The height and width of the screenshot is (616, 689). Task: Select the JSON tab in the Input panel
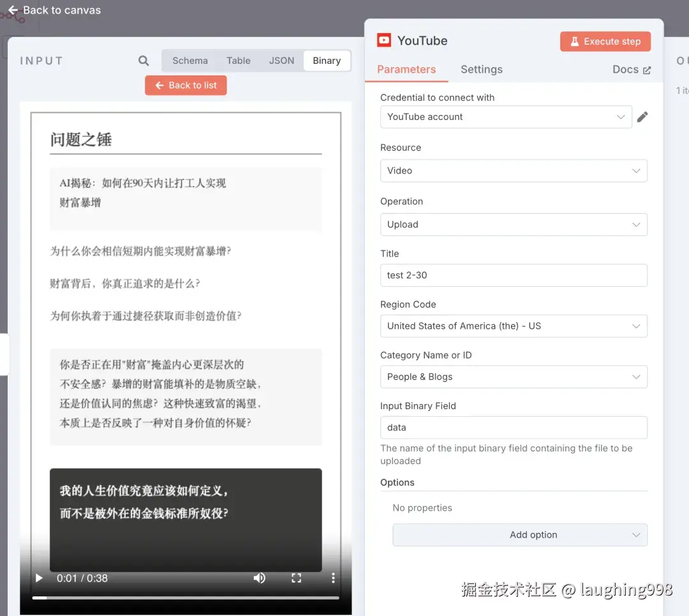click(281, 60)
